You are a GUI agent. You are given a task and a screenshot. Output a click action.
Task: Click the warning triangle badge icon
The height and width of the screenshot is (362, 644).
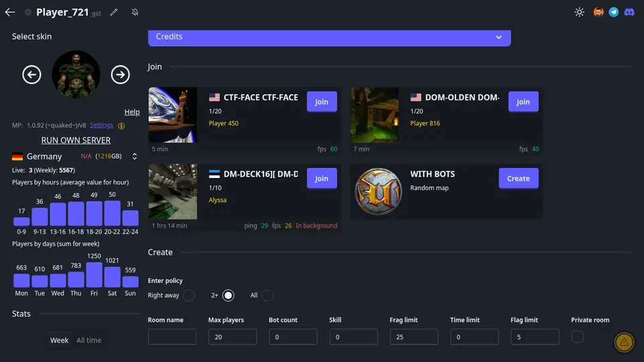click(625, 343)
